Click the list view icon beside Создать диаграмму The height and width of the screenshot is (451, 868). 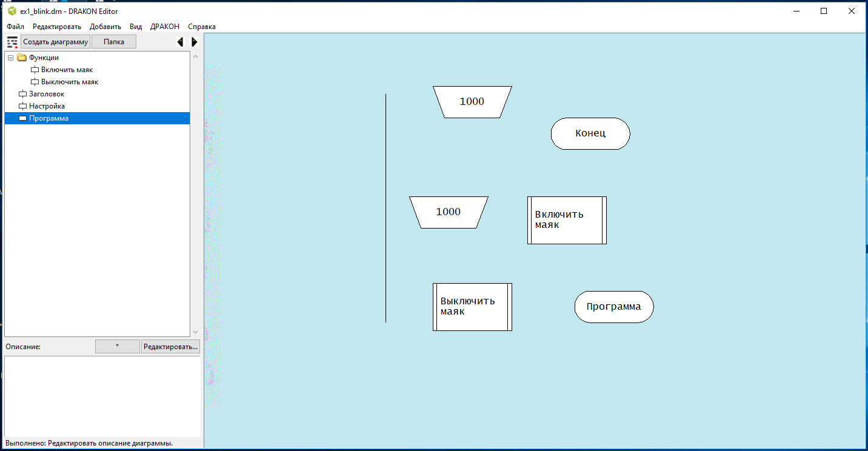[x=12, y=42]
